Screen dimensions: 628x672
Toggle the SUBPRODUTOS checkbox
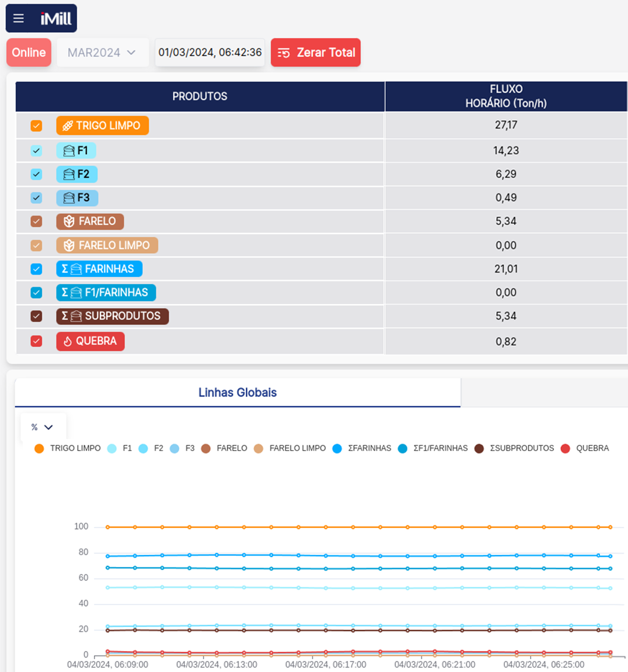tap(36, 316)
